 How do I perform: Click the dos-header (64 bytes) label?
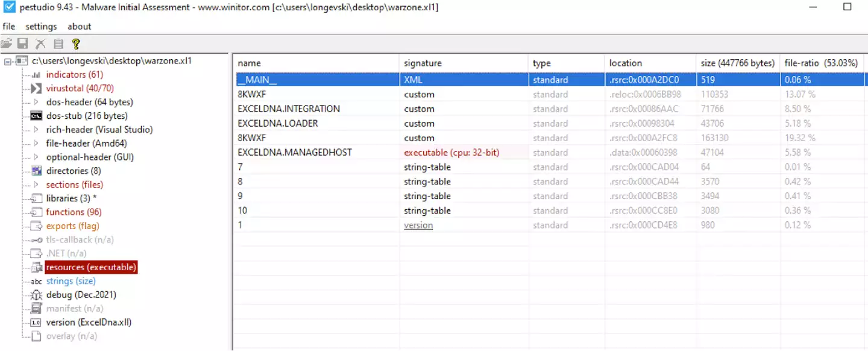tap(90, 103)
